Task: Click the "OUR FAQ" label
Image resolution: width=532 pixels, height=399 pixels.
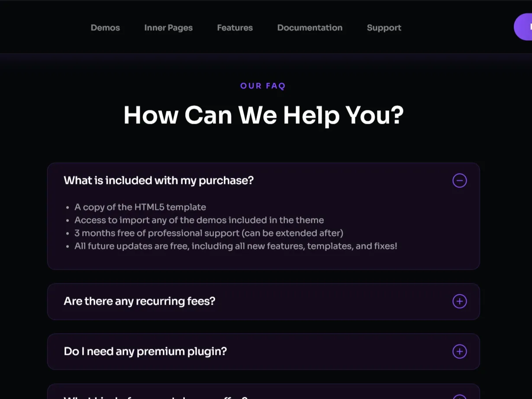Action: 263,86
